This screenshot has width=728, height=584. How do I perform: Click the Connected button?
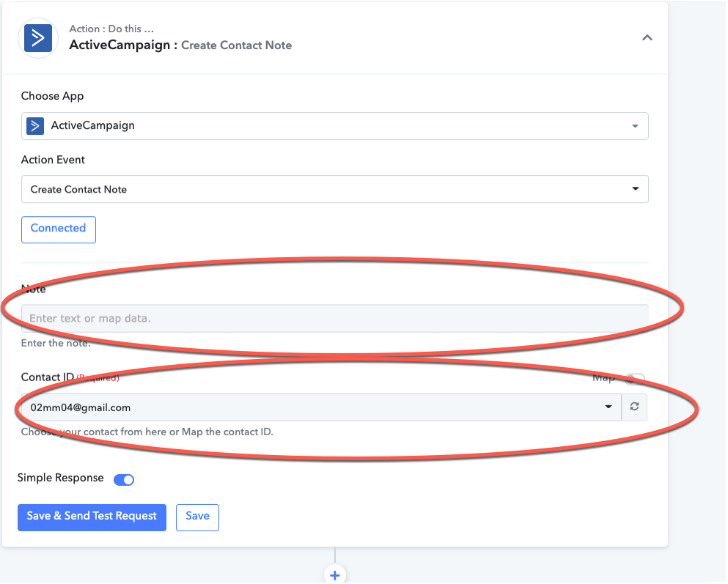[59, 229]
